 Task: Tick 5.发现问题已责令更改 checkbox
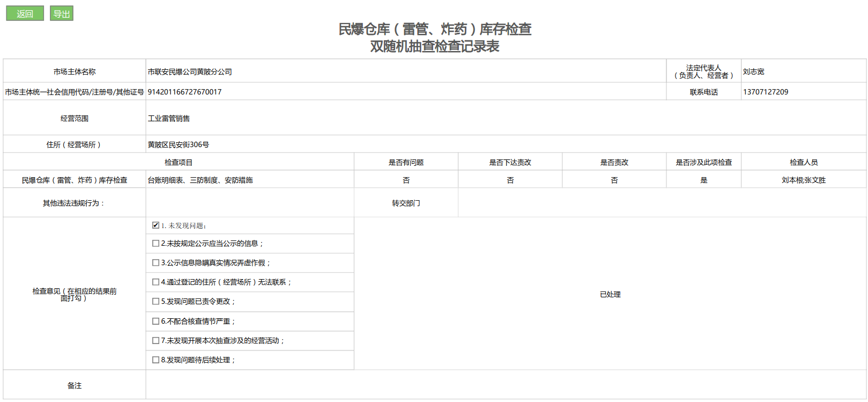[155, 302]
